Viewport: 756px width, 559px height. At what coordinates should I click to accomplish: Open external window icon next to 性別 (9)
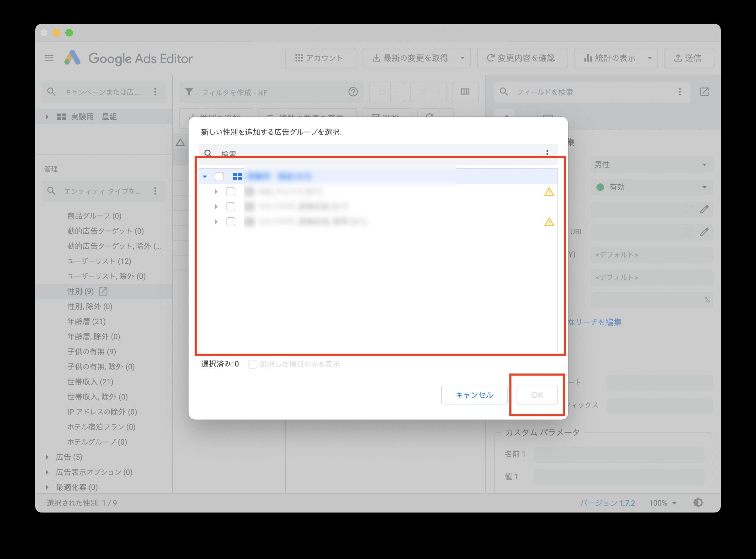click(103, 291)
